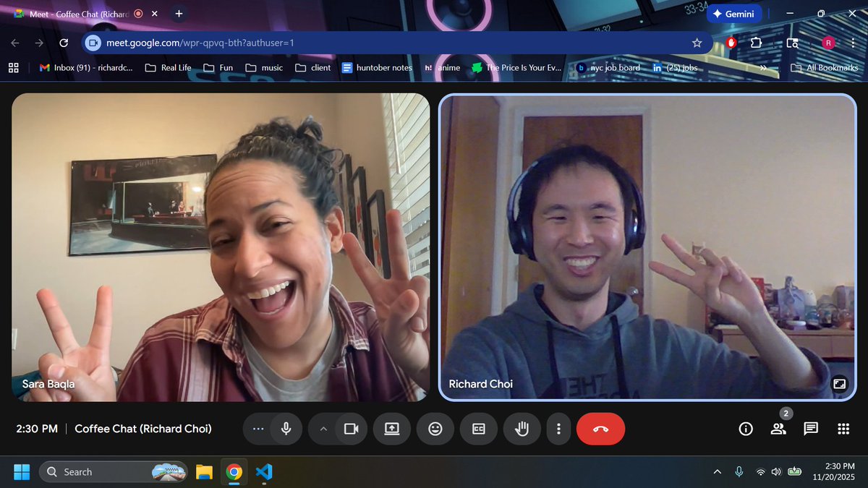868x488 pixels.
Task: Open the music bookmarks folder
Action: coord(265,67)
